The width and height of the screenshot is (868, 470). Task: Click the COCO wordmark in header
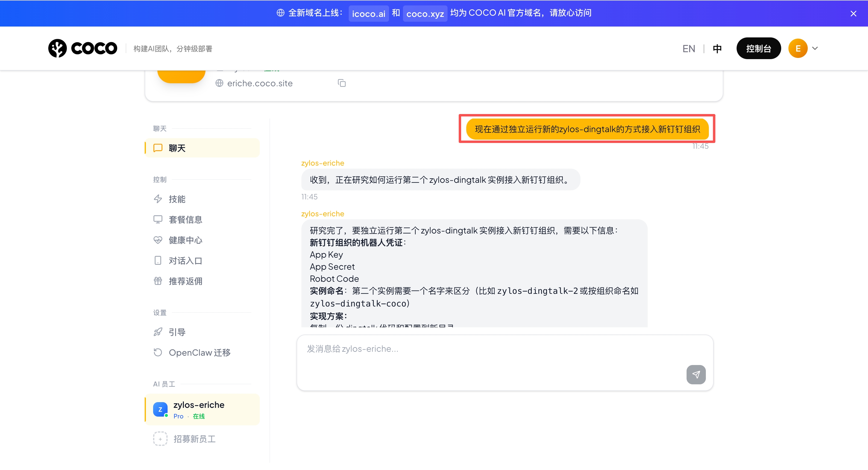[94, 48]
